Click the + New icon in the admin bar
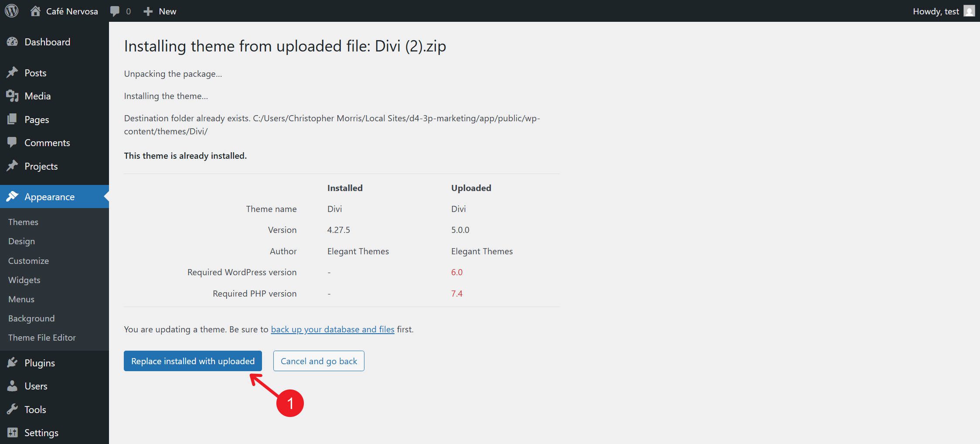Image resolution: width=980 pixels, height=444 pixels. pos(148,11)
